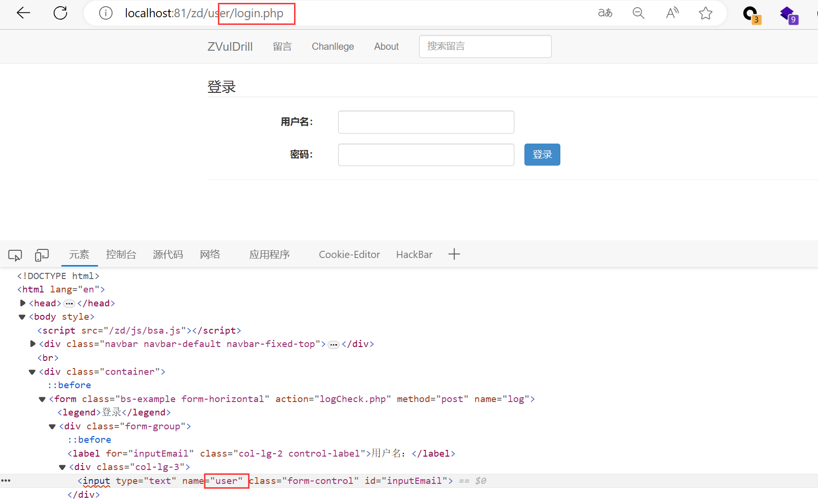Open the HackBar tab
Image resolution: width=818 pixels, height=504 pixels.
coord(414,255)
